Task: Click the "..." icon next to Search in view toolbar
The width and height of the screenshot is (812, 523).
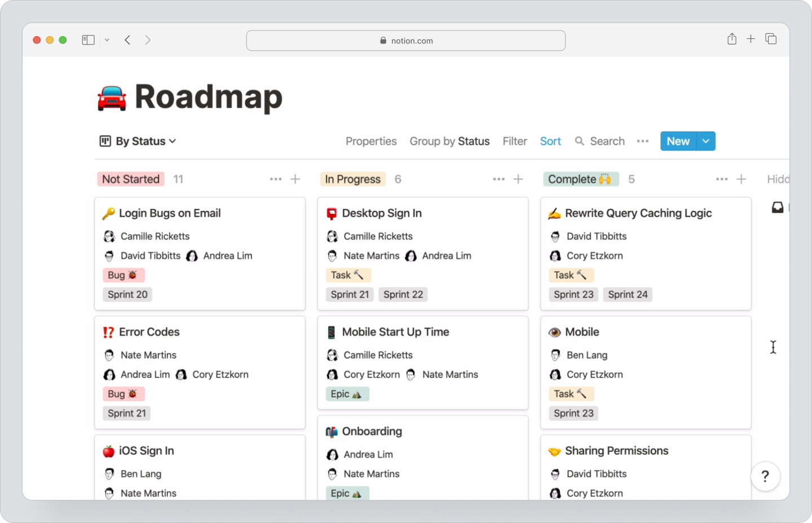Action: point(642,141)
